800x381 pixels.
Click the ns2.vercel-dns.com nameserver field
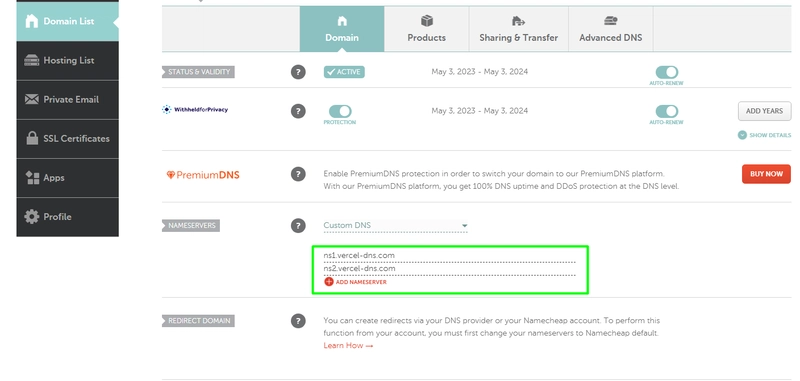point(449,269)
